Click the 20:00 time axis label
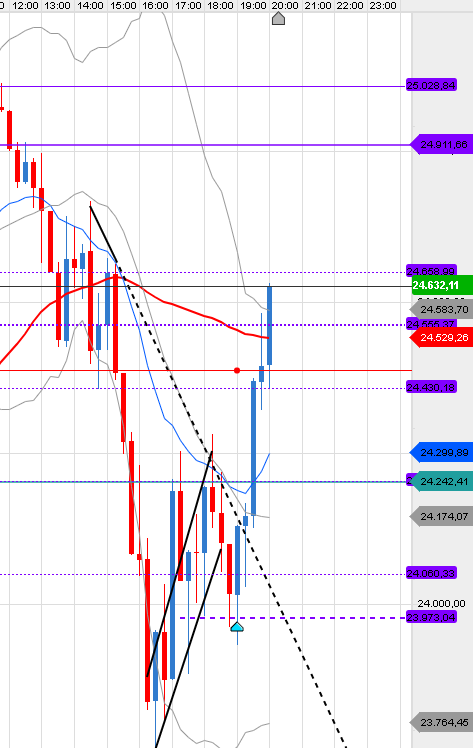 285,6
